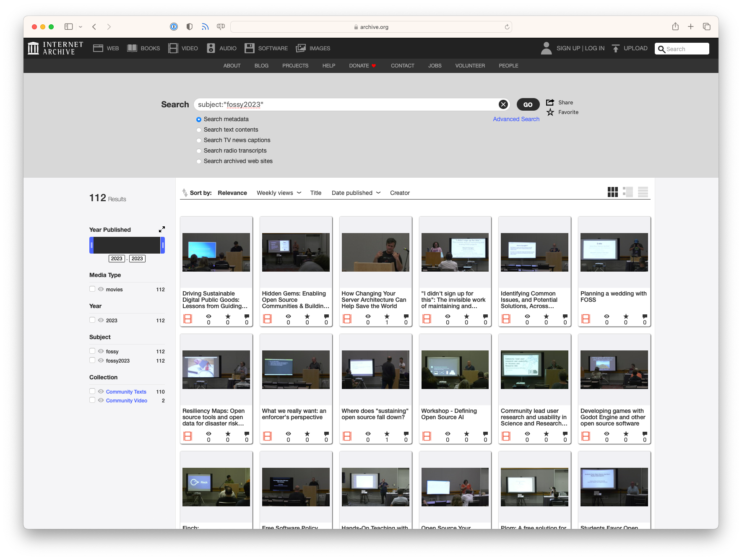This screenshot has height=560, width=742.
Task: Open the Video section icon
Action: tap(172, 48)
